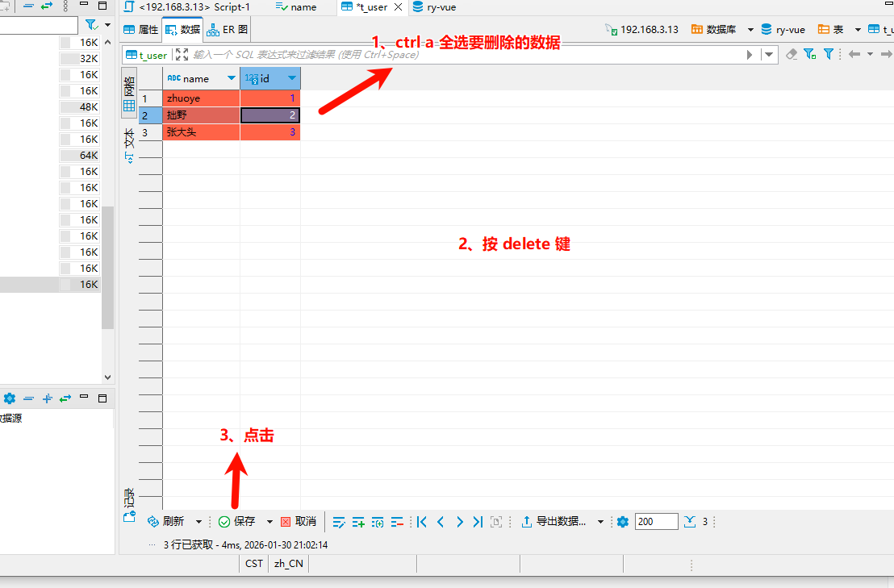
Task: Switch to the ry-vue editor tab
Action: point(434,7)
